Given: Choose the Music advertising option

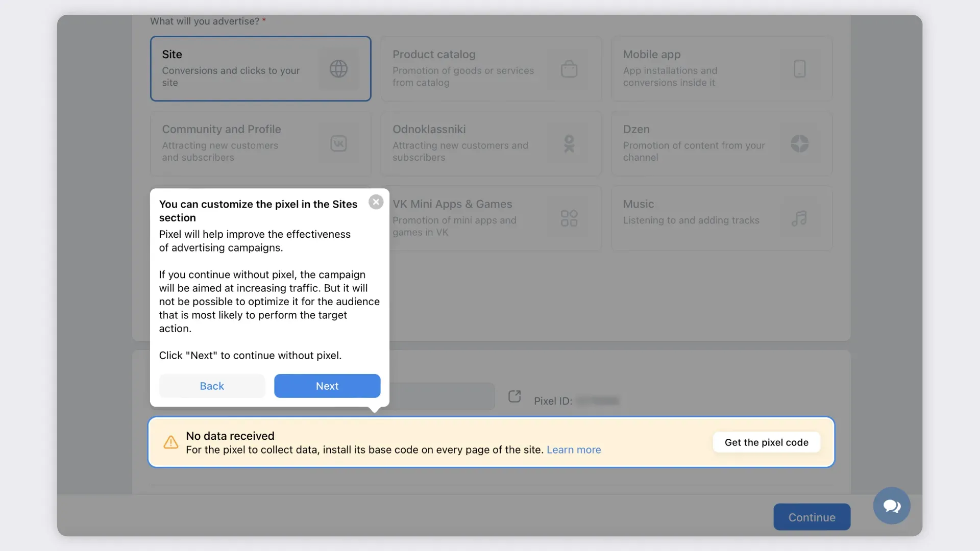Looking at the screenshot, I should click(704, 218).
